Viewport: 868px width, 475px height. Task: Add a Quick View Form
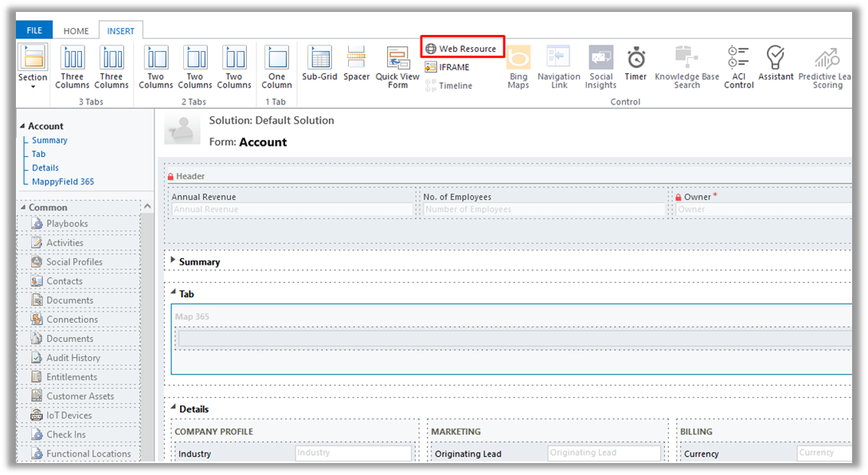[x=397, y=67]
